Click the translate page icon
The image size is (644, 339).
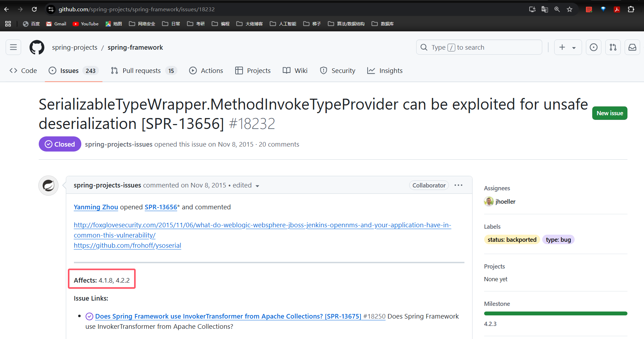(x=545, y=9)
